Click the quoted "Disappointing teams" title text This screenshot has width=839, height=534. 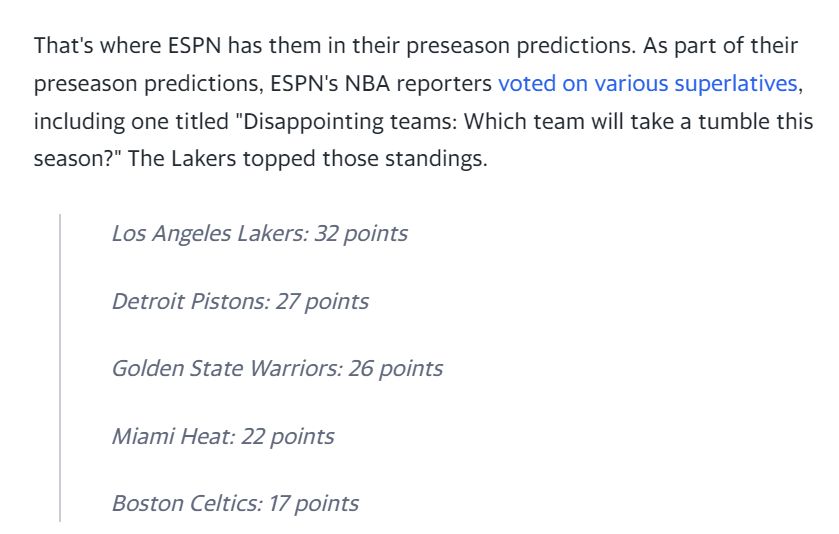click(346, 121)
